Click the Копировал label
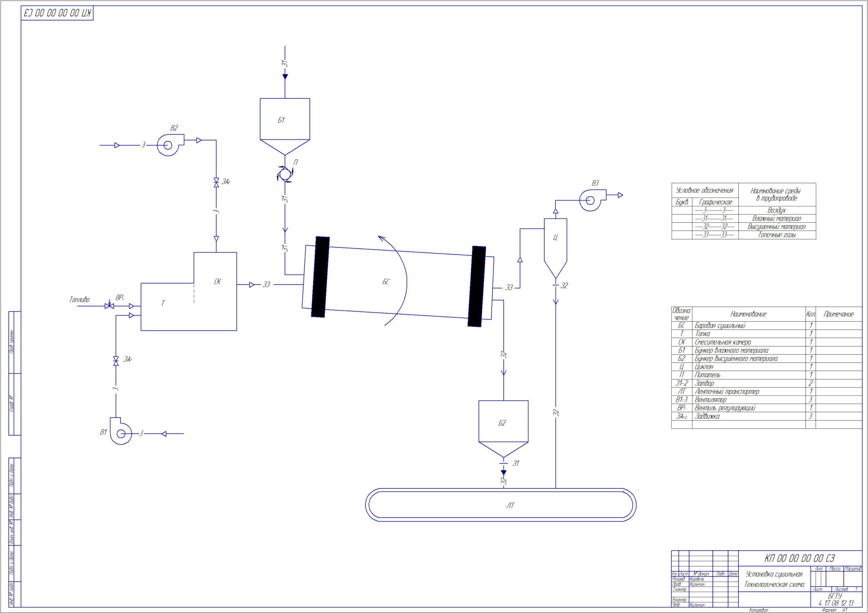The height and width of the screenshot is (613, 868). point(758,610)
